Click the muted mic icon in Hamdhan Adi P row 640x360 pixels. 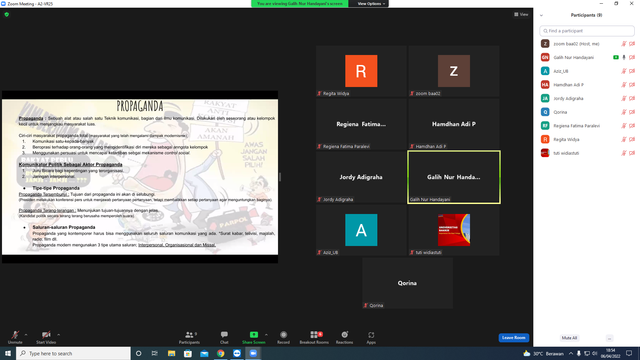pyautogui.click(x=624, y=85)
